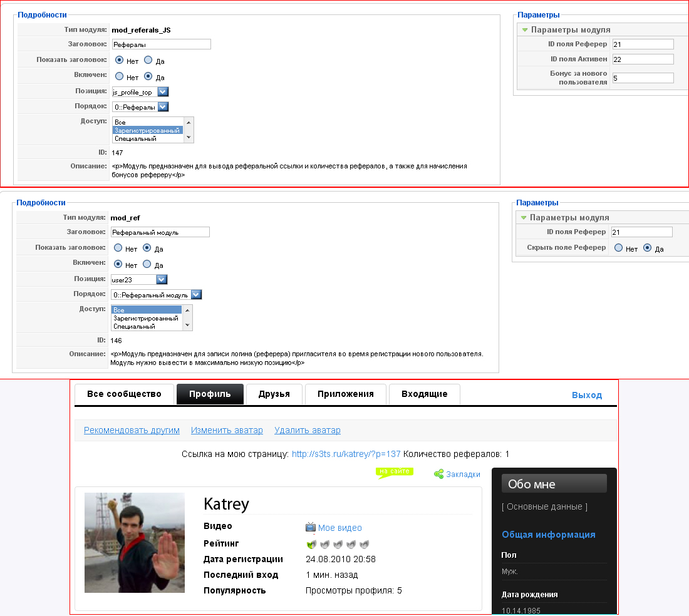Screen dimensions: 689x616
Task: Click the TV icon beside Мое видео
Action: [x=311, y=527]
